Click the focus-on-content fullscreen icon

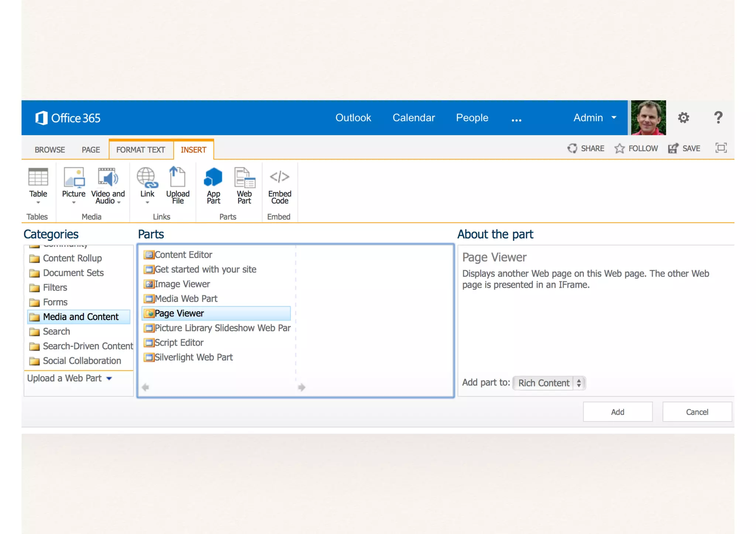pos(721,148)
